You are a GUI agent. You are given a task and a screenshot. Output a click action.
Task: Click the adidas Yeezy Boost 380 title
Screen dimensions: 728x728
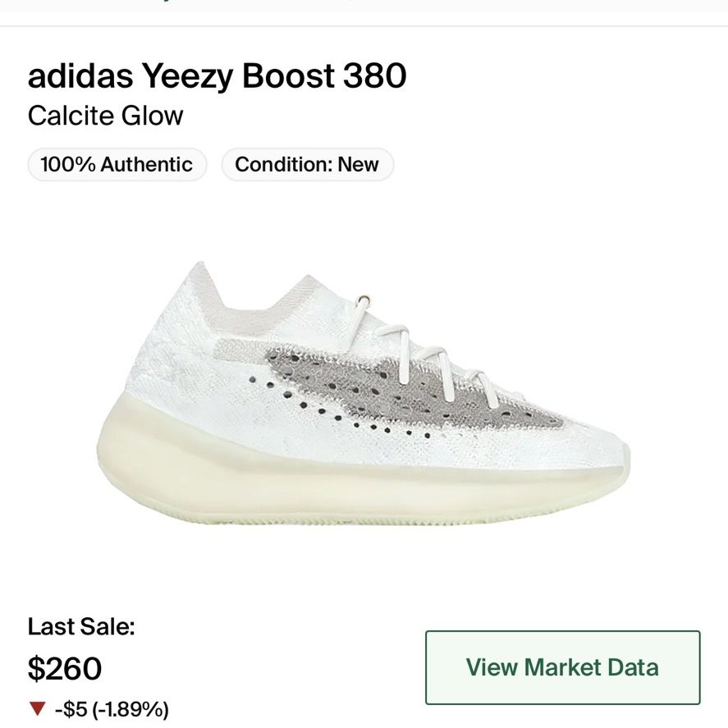(x=217, y=76)
